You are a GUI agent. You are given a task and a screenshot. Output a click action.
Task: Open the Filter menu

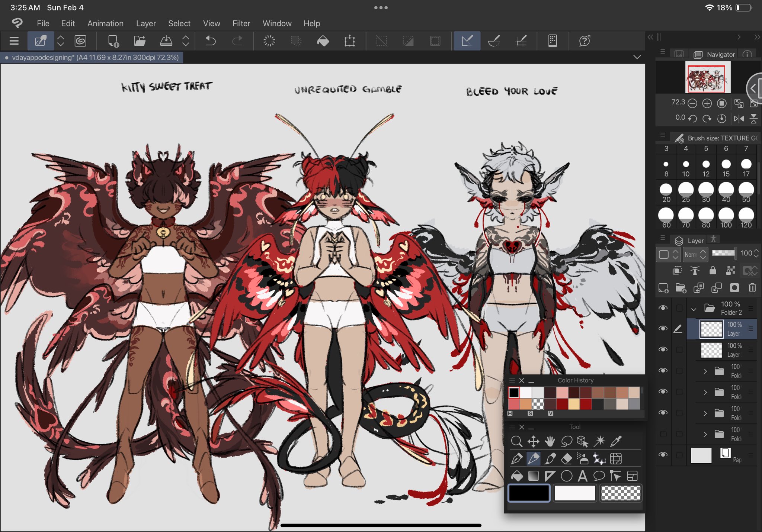pos(241,23)
